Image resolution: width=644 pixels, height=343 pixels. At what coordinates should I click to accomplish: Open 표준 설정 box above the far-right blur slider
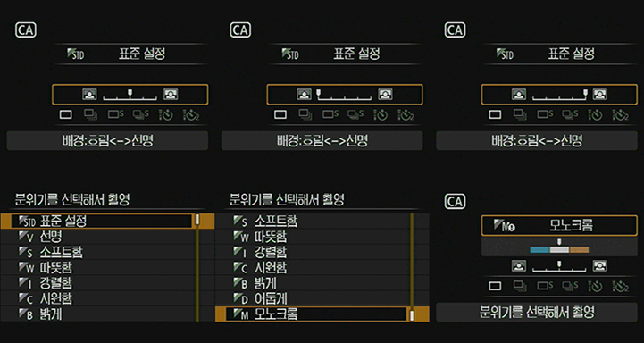[559, 54]
